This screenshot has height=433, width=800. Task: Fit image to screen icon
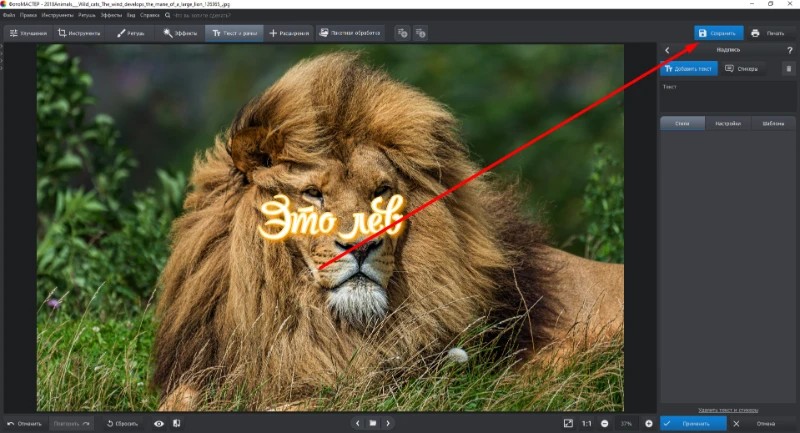coord(568,423)
